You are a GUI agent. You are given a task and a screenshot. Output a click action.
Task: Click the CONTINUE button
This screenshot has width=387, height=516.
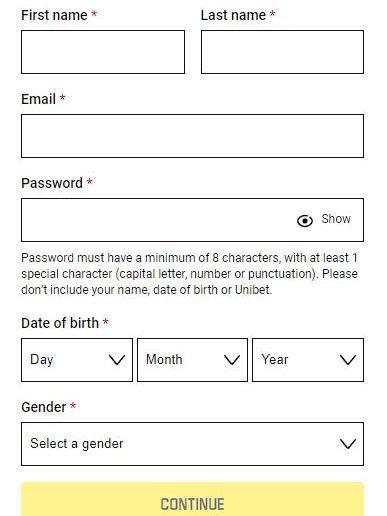192,499
